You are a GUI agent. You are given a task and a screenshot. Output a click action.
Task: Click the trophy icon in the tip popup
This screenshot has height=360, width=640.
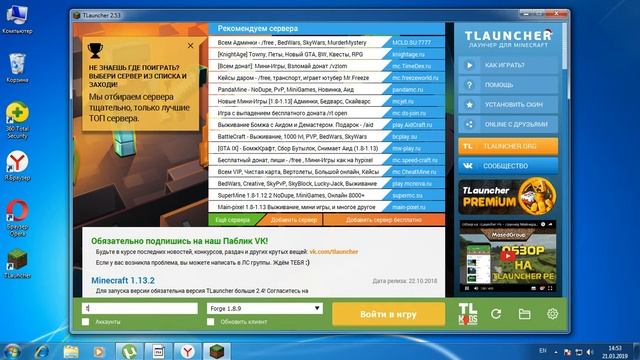click(95, 51)
